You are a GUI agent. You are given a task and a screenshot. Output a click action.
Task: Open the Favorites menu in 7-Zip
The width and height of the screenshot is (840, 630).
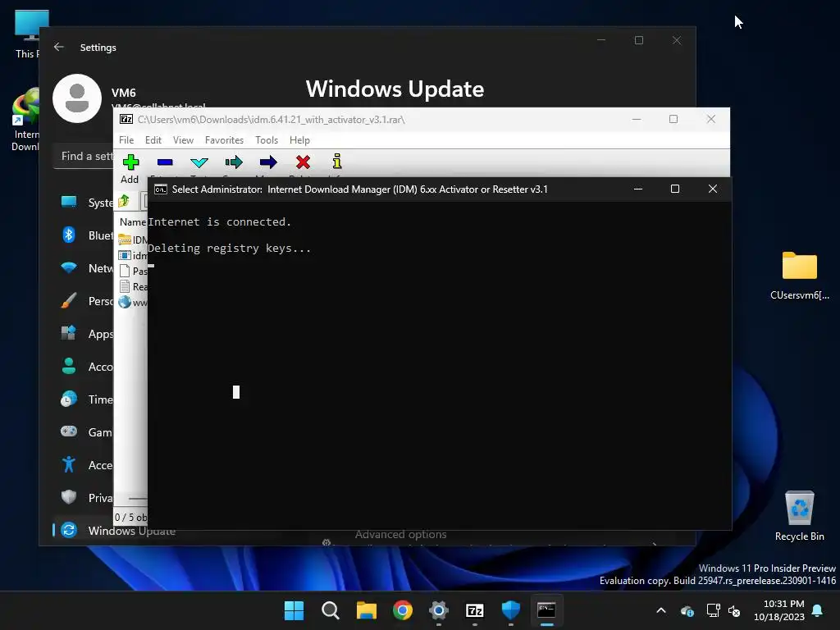click(224, 139)
